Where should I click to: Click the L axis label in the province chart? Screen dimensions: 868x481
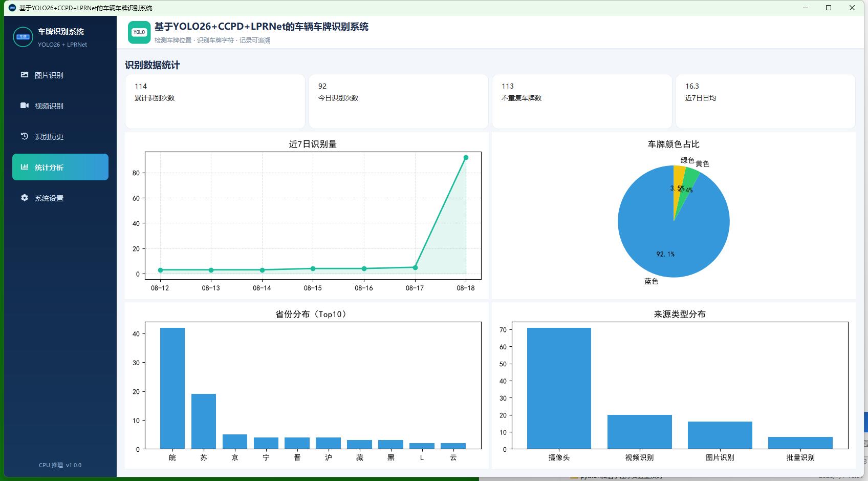click(x=422, y=457)
